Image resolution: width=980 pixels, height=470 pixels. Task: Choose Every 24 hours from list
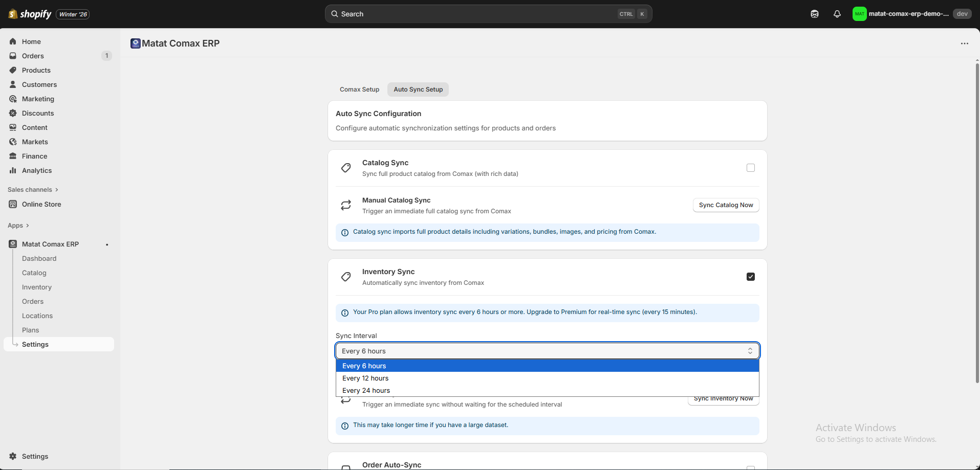[366, 391]
